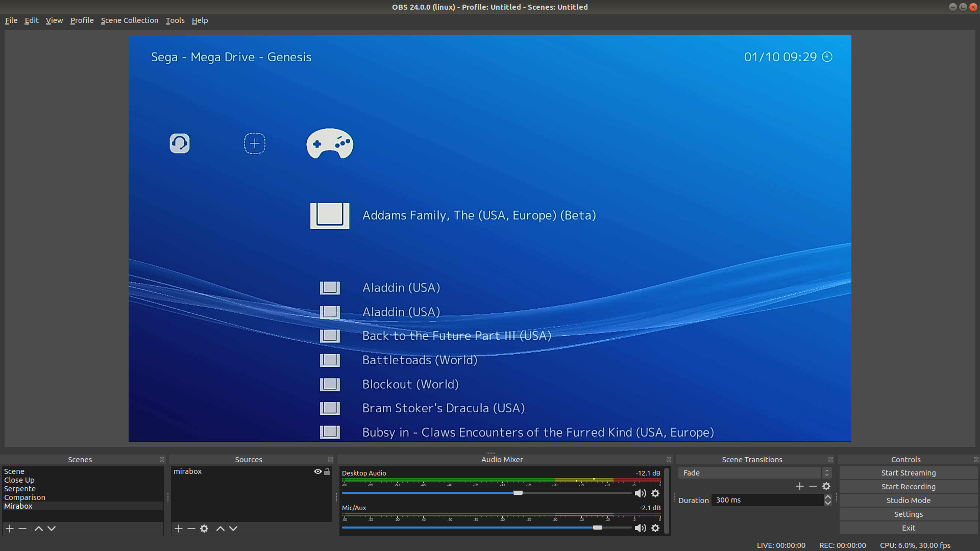Image resolution: width=980 pixels, height=551 pixels.
Task: Mute Desktop Audio speaker icon
Action: click(x=640, y=493)
